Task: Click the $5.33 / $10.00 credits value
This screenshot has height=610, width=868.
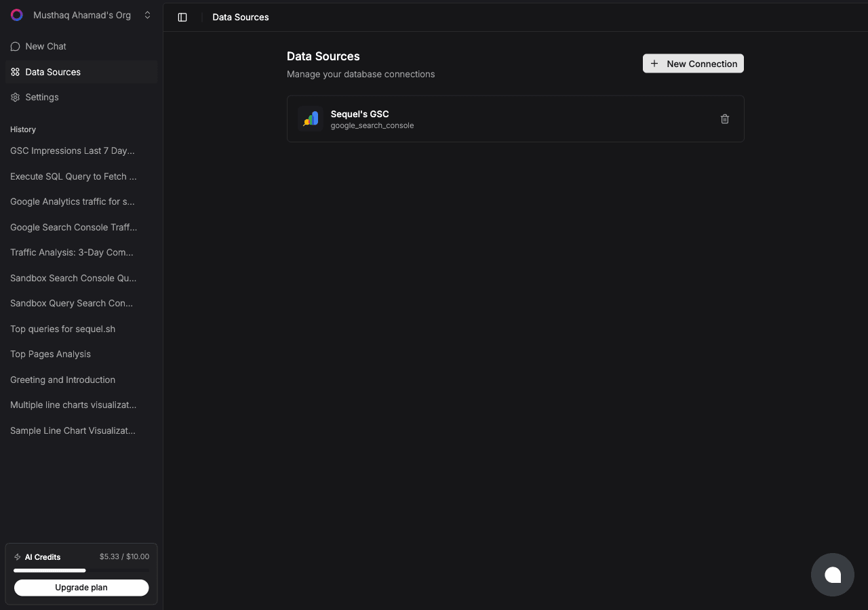Action: [124, 556]
